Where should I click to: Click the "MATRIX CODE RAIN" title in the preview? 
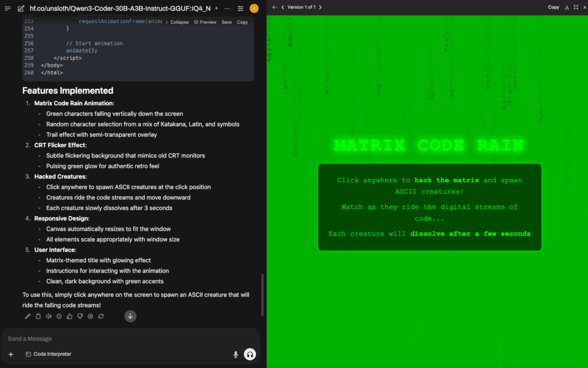tap(429, 145)
